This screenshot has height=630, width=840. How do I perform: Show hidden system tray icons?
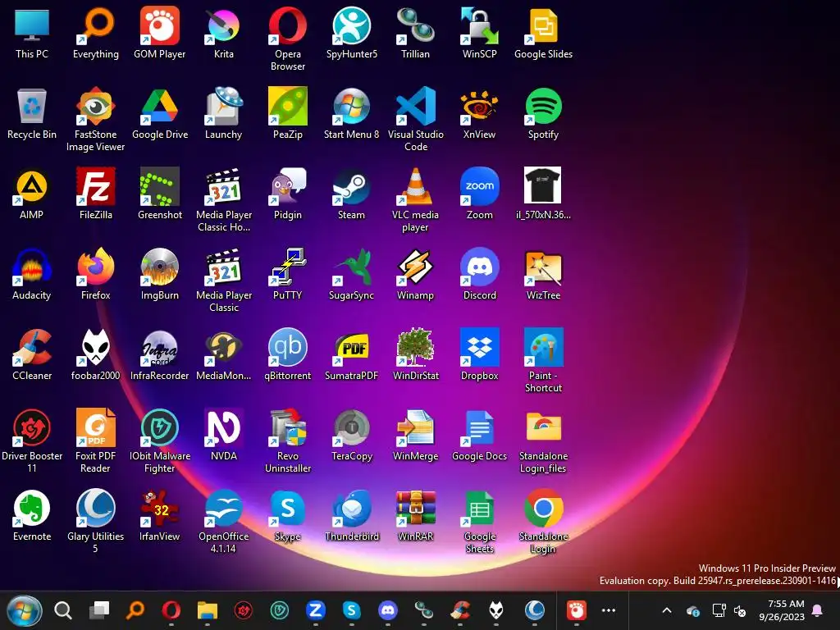click(x=667, y=610)
